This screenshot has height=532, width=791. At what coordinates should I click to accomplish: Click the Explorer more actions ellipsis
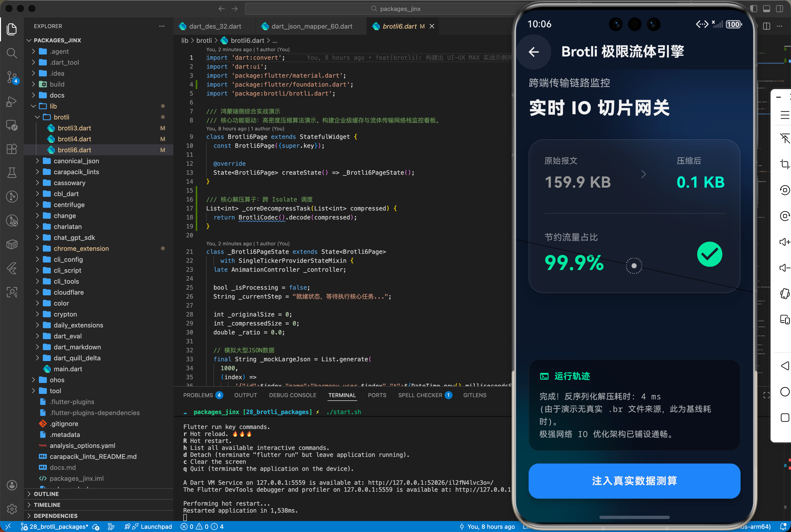pyautogui.click(x=162, y=26)
